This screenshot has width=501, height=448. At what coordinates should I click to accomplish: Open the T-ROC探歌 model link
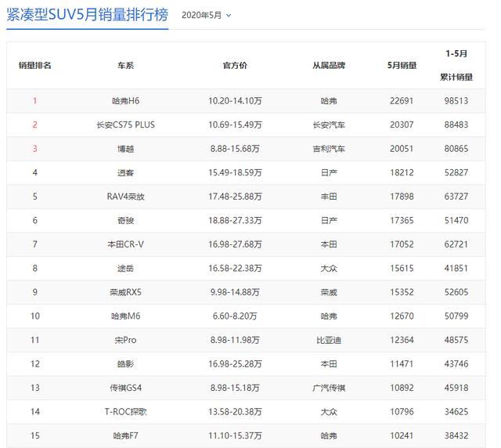tap(125, 411)
